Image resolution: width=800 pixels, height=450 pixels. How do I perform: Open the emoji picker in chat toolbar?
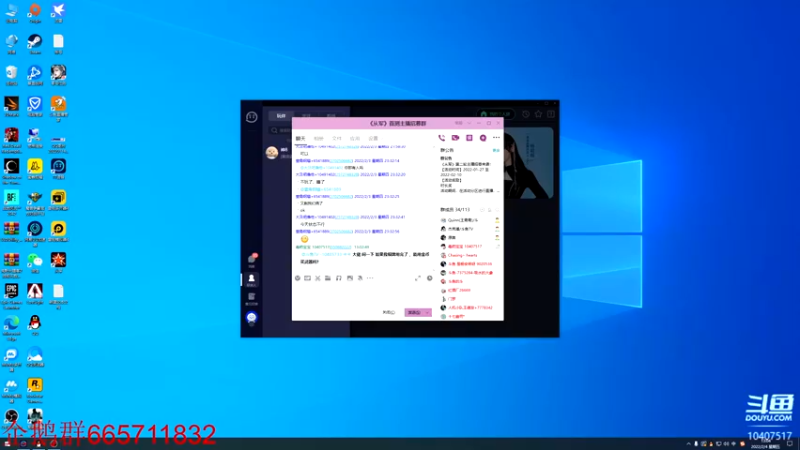click(x=297, y=278)
